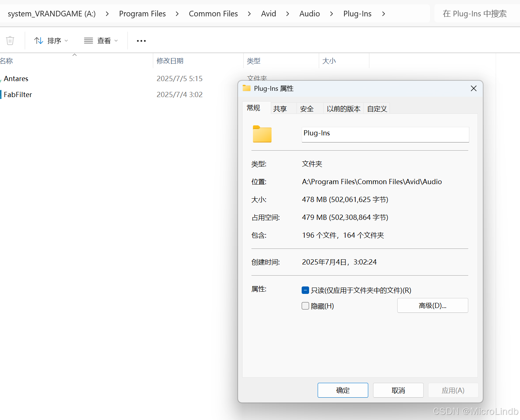
Task: Open the Antares folder
Action: (x=16, y=78)
